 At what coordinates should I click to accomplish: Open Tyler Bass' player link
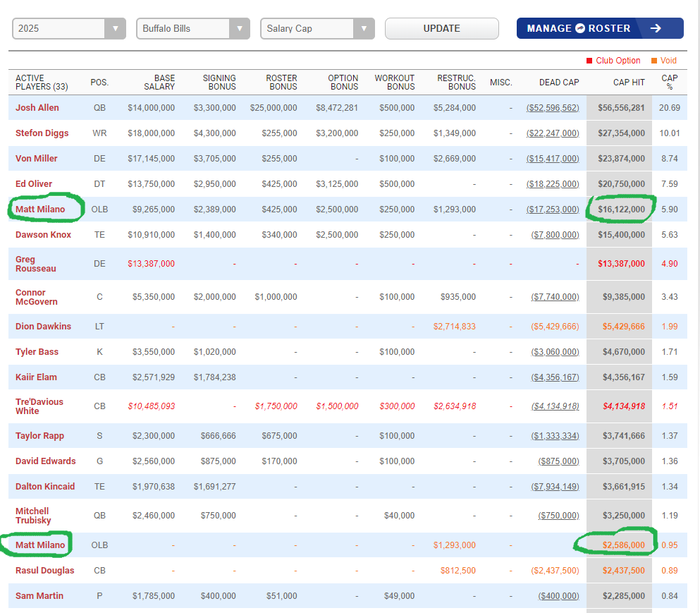(37, 352)
